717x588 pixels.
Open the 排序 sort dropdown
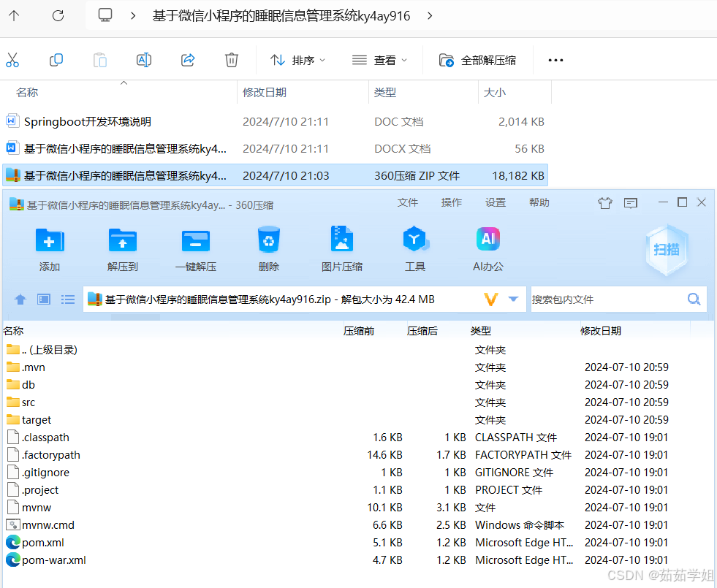(297, 60)
